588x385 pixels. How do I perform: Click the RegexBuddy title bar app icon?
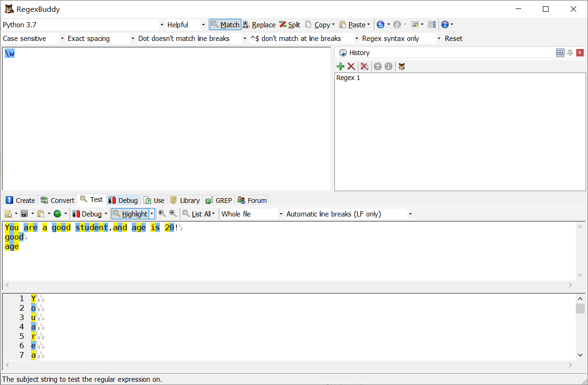tap(9, 9)
